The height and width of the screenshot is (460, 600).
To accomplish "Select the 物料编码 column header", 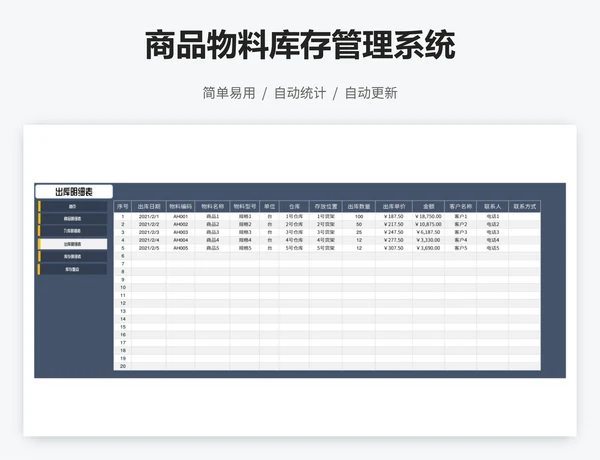I will (181, 207).
